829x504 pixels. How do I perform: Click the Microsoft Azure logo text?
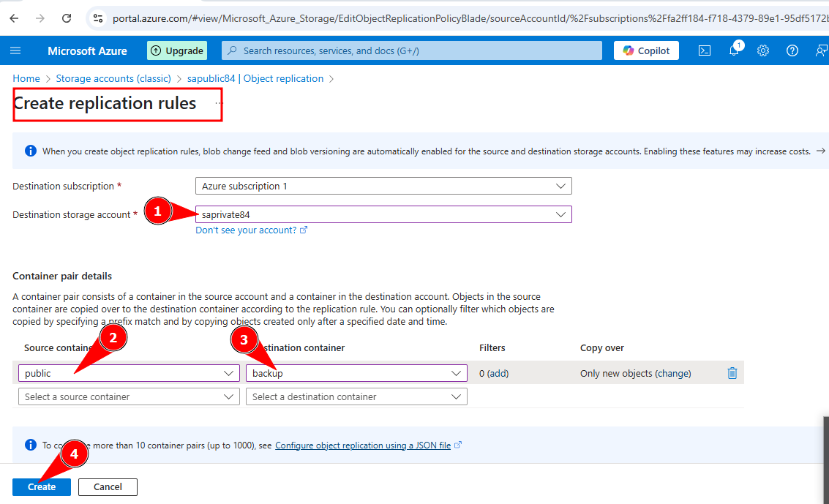87,50
